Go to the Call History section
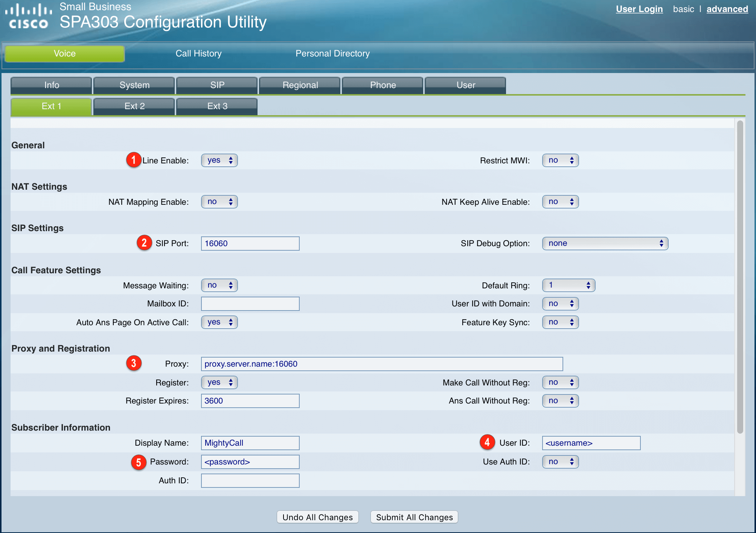The image size is (756, 533). pos(198,53)
